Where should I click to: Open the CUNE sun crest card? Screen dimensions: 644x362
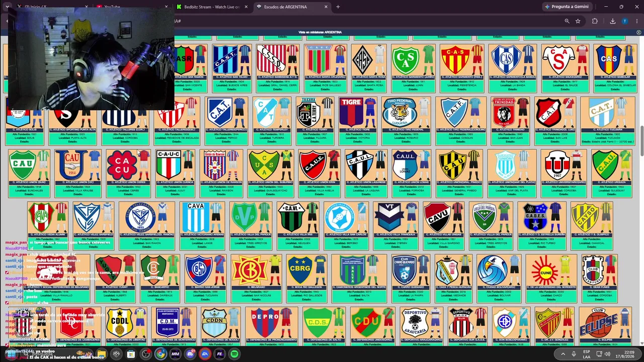[551, 279]
